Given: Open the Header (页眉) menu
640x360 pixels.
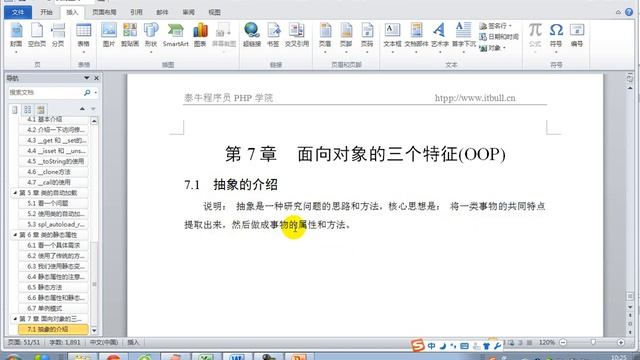Looking at the screenshot, I should 325,38.
